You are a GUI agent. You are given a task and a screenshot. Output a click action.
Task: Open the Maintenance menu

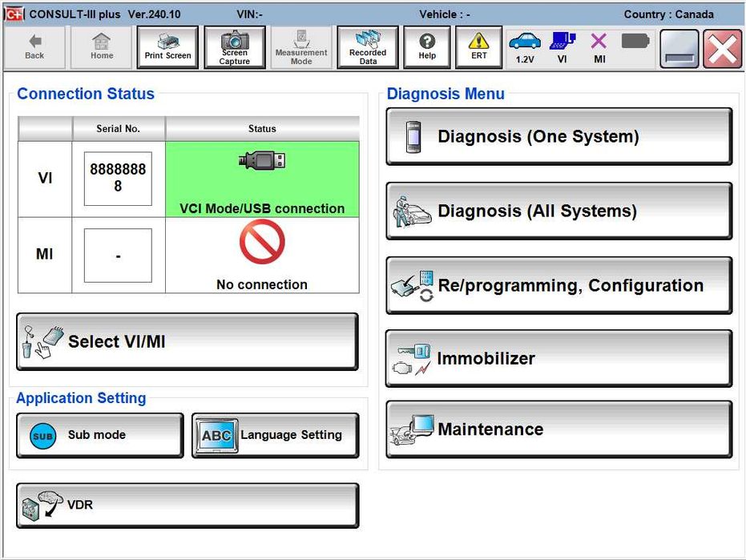[x=559, y=429]
